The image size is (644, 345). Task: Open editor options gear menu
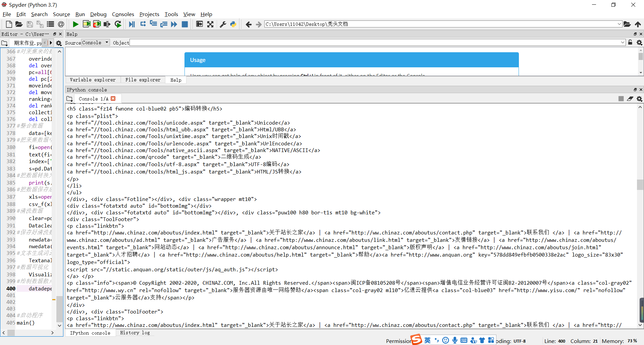coord(59,43)
